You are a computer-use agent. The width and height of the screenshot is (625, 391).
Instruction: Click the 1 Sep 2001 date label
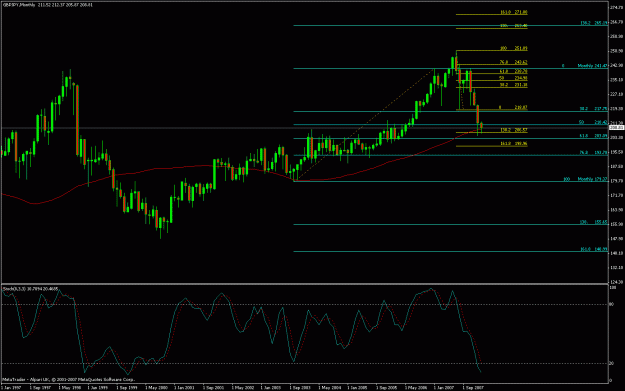213,387
